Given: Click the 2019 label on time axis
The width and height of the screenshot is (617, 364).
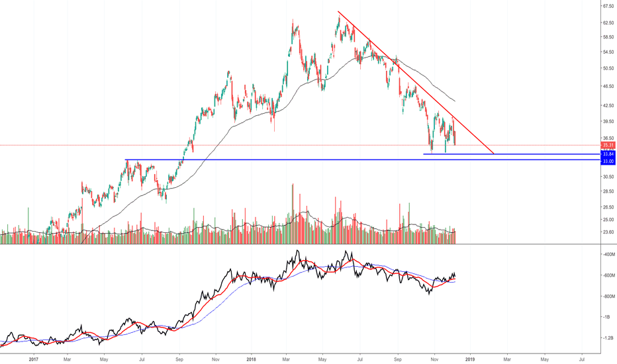Looking at the screenshot, I should pos(470,359).
